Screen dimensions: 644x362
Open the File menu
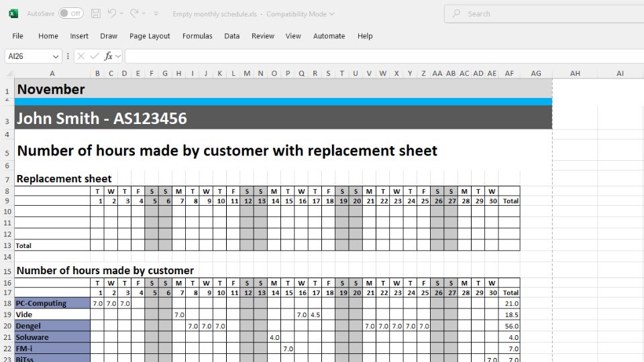[x=17, y=36]
